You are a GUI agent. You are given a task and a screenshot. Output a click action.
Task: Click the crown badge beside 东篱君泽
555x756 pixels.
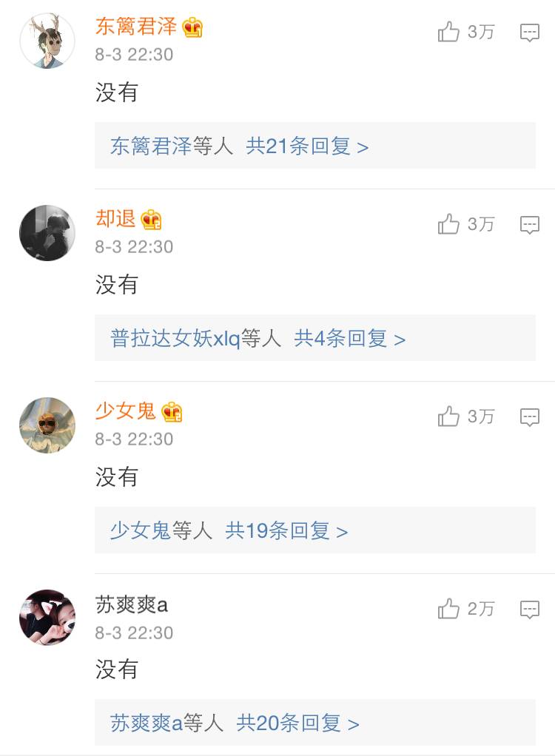tap(192, 28)
